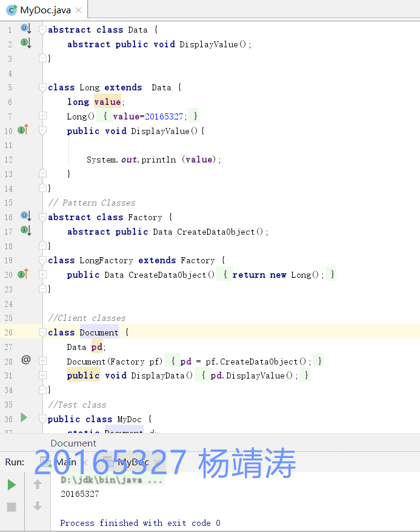Screen dimensions: 420x532
Task: Select the MyDoc.java editor tab
Action: coord(44,10)
